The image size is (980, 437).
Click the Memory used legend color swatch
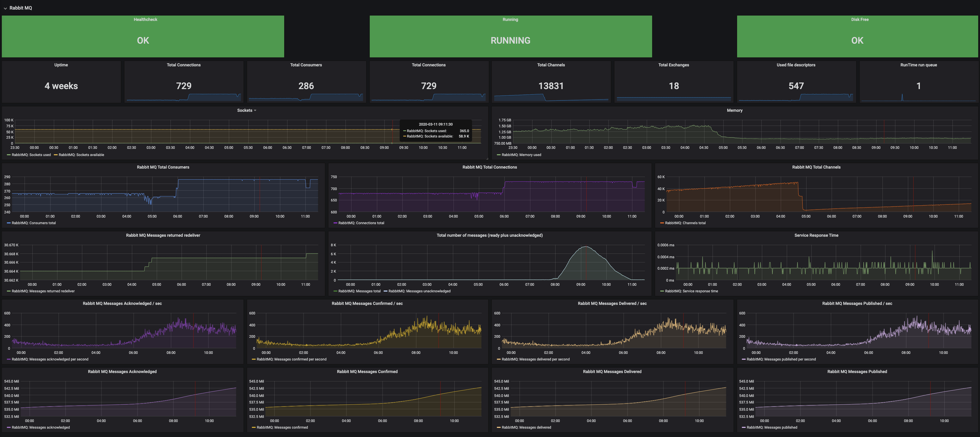coord(499,155)
